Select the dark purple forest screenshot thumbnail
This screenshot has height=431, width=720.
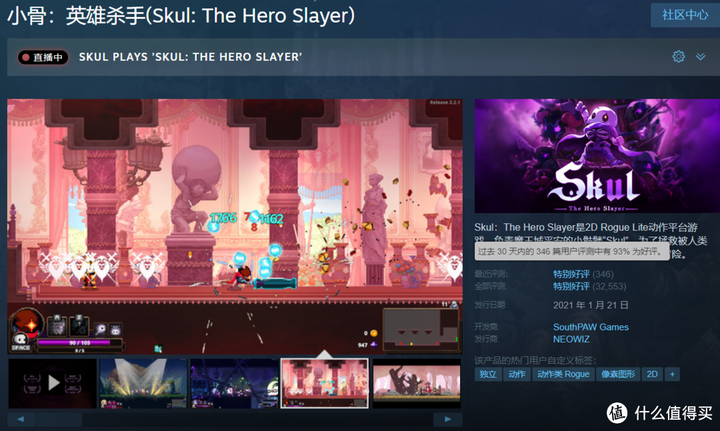point(234,383)
